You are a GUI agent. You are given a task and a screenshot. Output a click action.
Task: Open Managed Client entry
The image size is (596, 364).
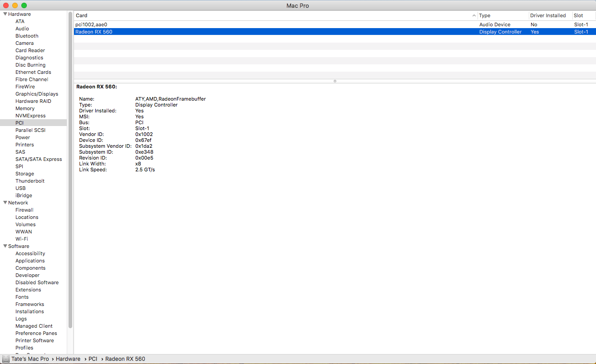point(34,326)
